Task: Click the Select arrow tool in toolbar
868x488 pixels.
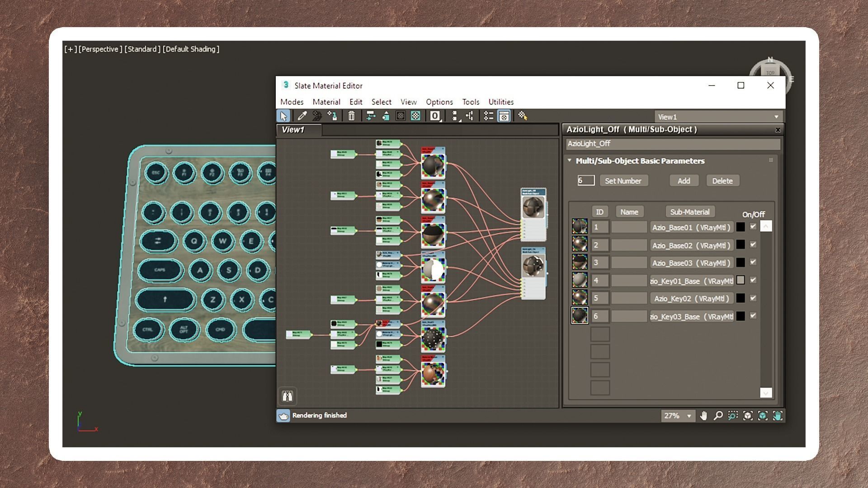Action: [283, 116]
